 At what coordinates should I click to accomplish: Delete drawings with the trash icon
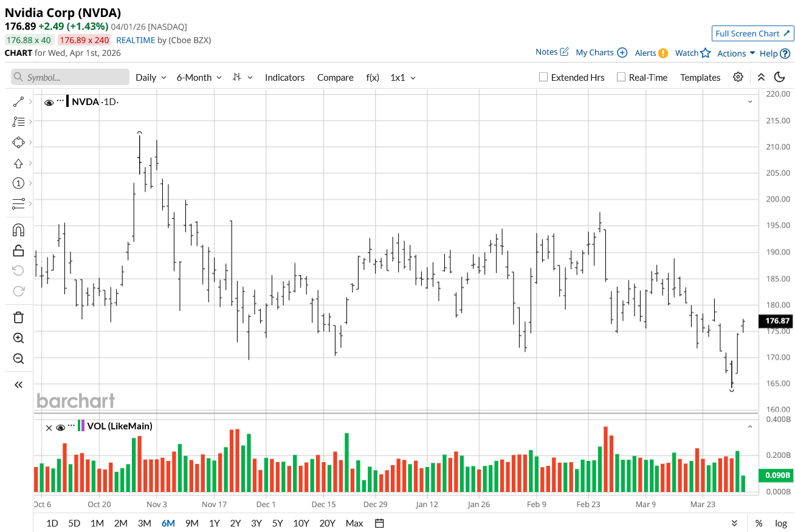point(18,318)
